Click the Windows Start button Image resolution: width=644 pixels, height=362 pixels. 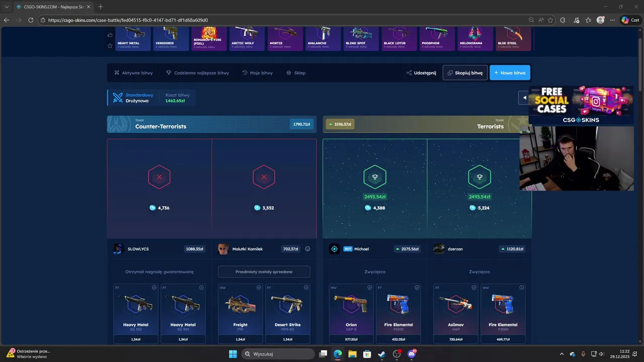pos(233,354)
